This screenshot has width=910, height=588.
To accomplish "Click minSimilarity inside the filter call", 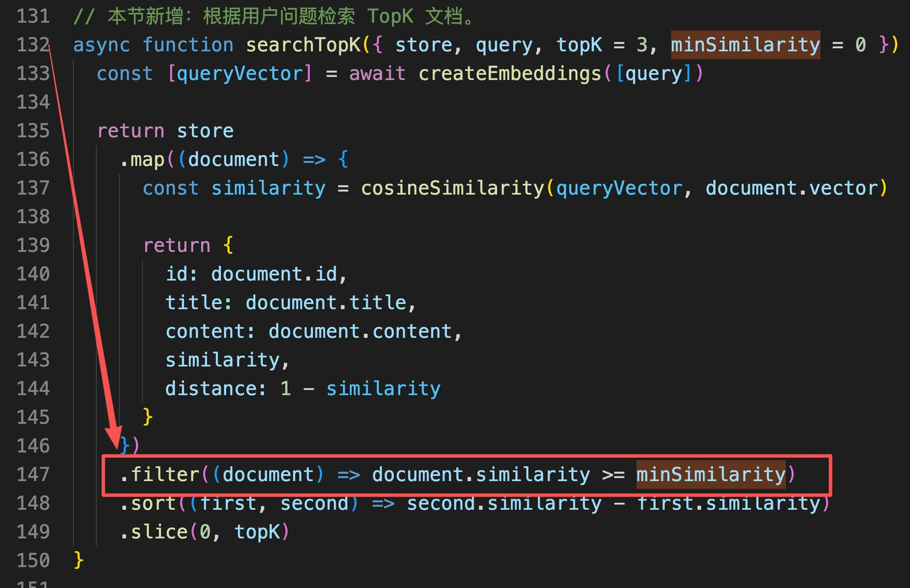I will click(x=711, y=474).
